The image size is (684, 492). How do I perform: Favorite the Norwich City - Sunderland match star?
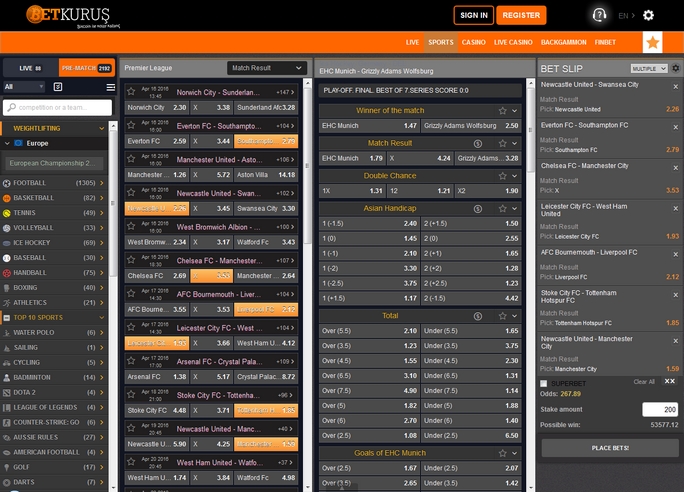[x=131, y=92]
